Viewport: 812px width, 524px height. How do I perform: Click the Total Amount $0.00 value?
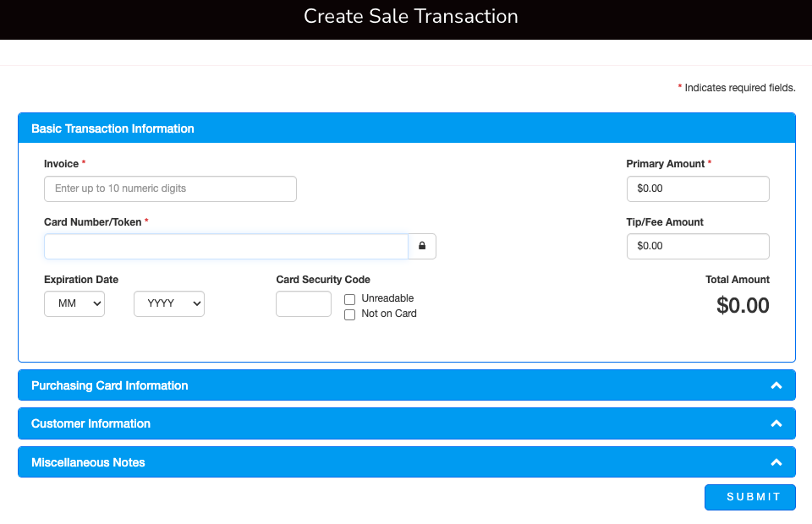pos(743,305)
